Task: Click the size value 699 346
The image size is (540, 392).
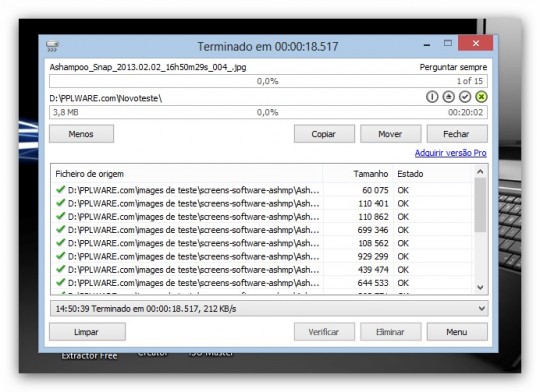Action: tap(373, 230)
